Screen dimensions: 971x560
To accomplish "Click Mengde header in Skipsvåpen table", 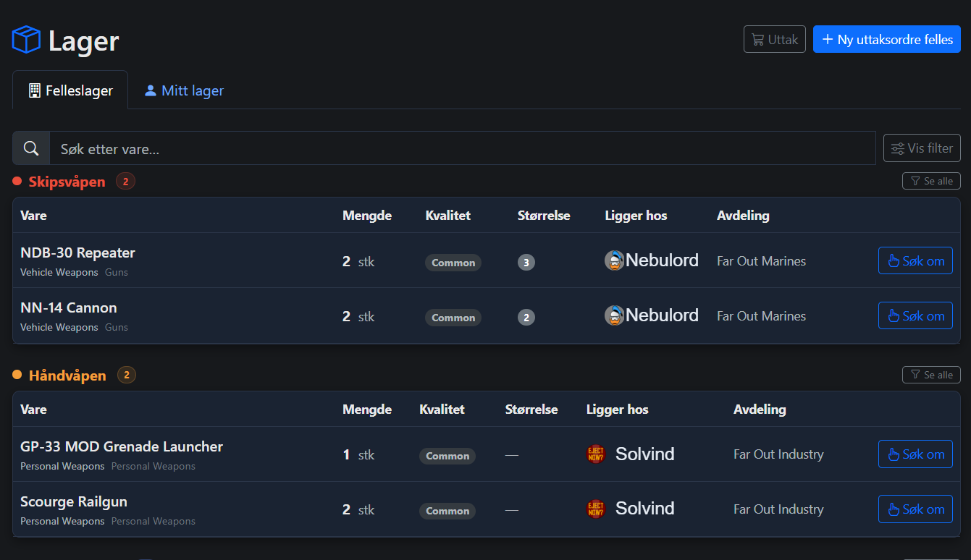I will 367,216.
